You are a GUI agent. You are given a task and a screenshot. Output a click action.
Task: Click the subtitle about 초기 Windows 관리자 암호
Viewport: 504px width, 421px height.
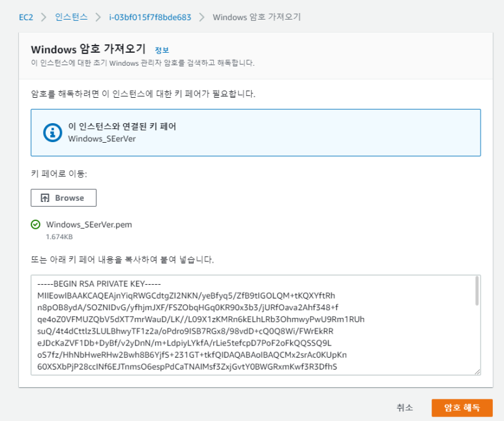(143, 63)
